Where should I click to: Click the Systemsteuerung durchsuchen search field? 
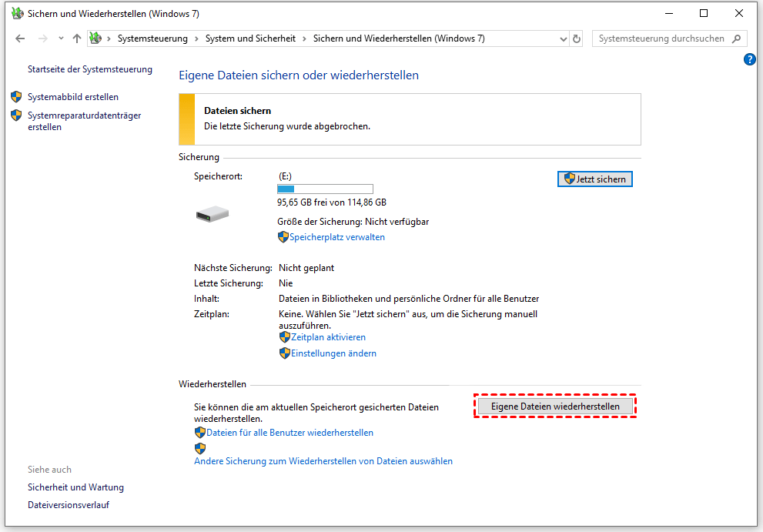point(661,38)
